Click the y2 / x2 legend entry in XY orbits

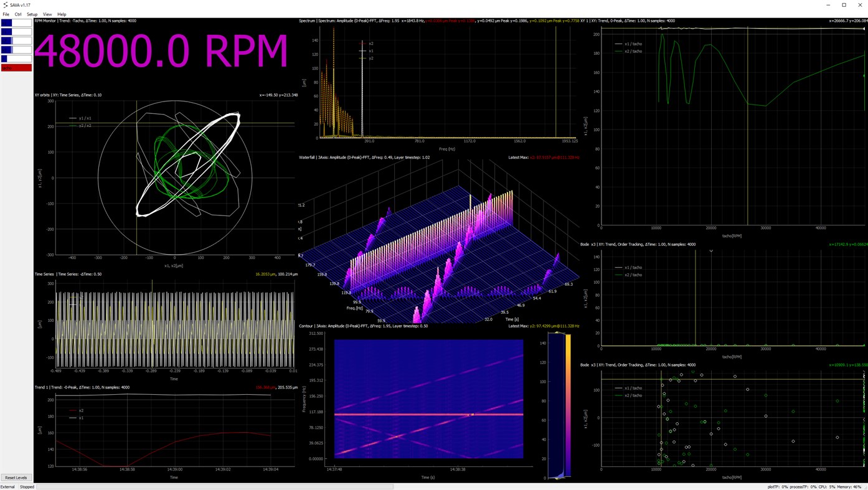[x=80, y=126]
